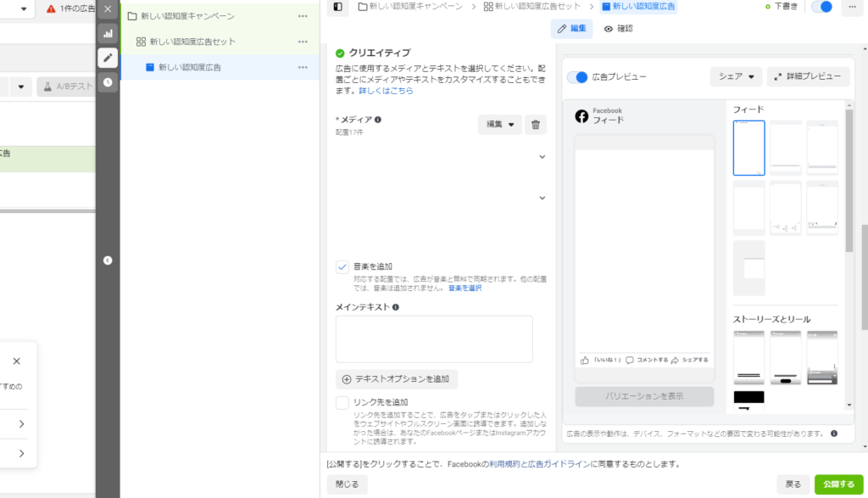
Task: Click the panel layout icon beside breadcrumb
Action: click(x=338, y=7)
